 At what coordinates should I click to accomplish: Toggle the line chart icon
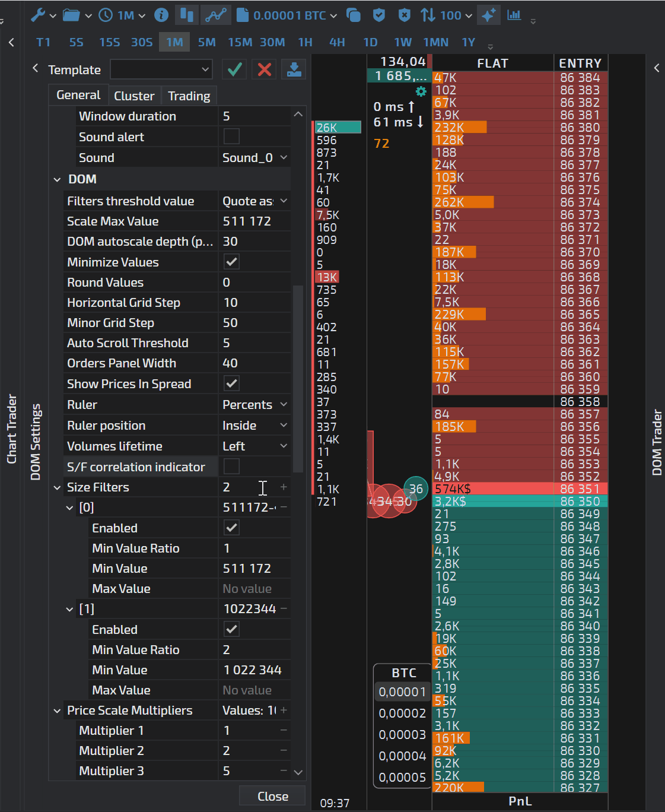coord(216,15)
